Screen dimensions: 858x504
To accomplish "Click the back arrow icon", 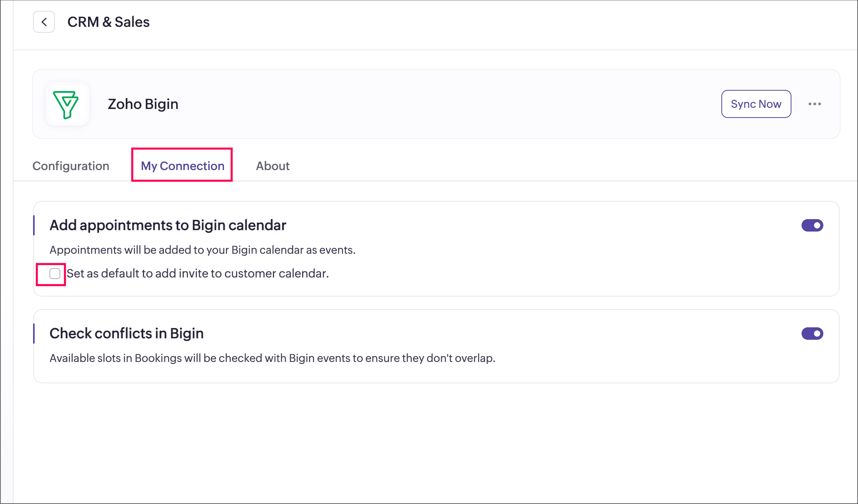I will 44,22.
